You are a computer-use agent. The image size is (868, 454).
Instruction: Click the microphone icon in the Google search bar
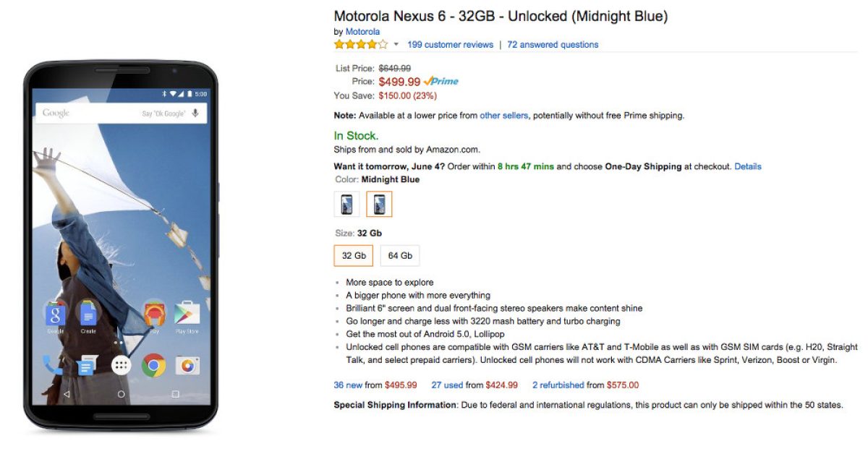(x=195, y=113)
